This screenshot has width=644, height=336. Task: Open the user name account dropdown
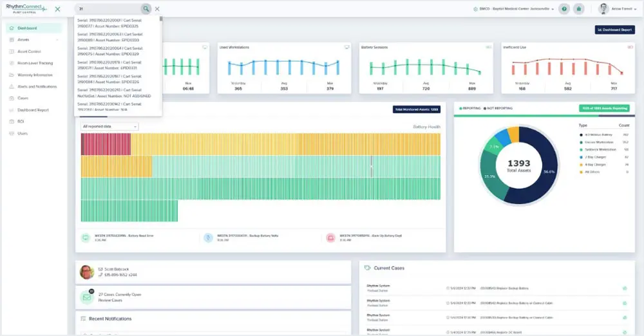tap(624, 8)
